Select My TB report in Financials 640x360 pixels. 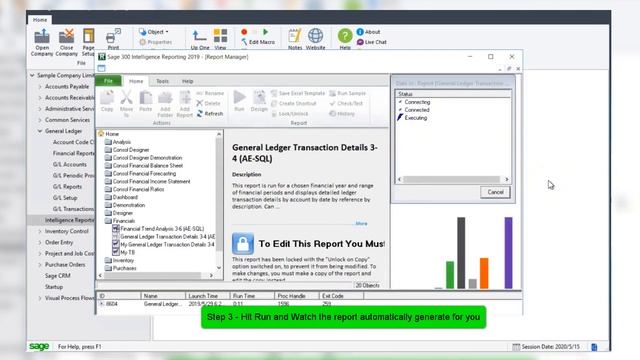tap(127, 253)
